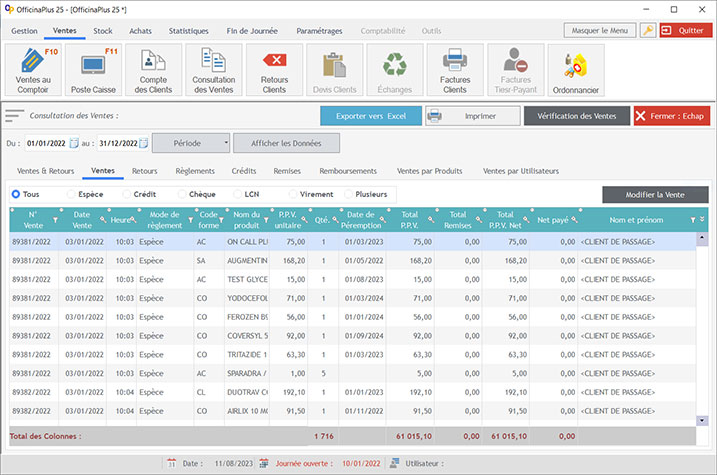Switch to Ventes par Produits tab

coord(431,171)
